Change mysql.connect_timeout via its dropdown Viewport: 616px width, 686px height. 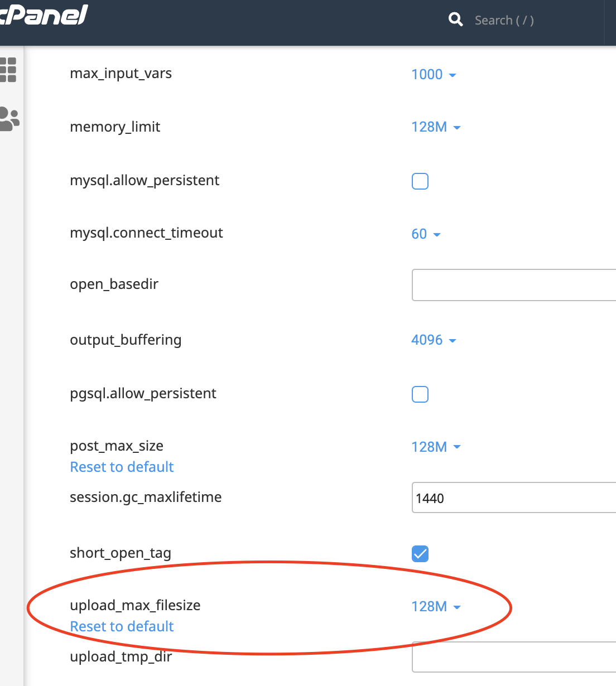click(426, 234)
